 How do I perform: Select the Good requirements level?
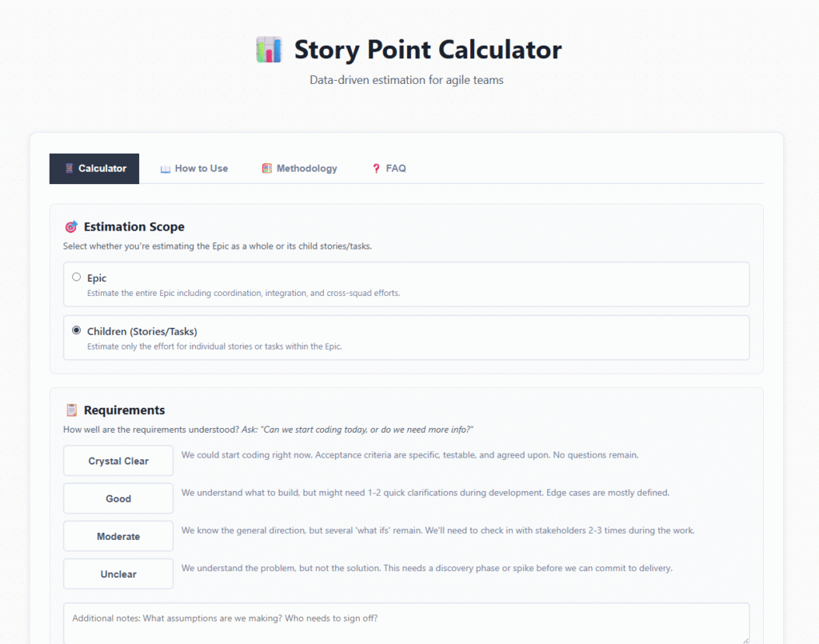point(118,498)
